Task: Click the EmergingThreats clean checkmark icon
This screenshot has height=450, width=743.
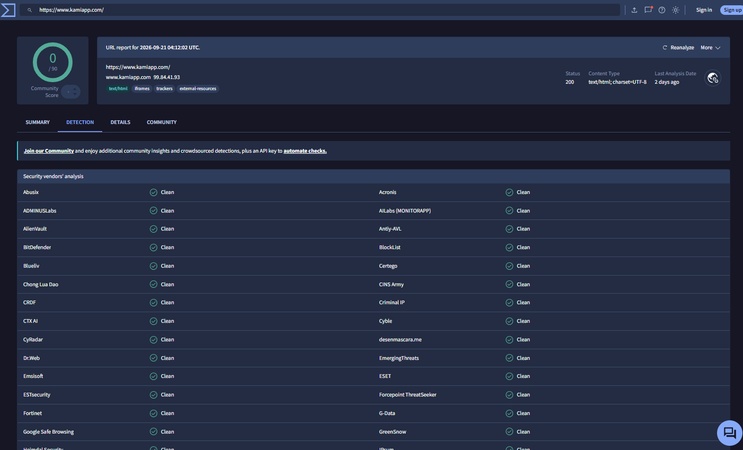Action: 509,358
